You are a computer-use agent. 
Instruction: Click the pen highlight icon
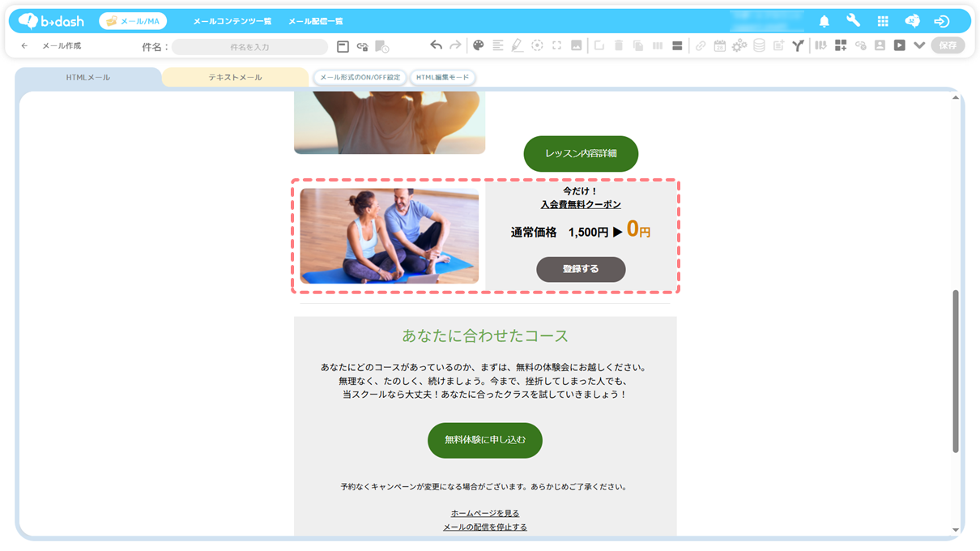[x=517, y=45]
